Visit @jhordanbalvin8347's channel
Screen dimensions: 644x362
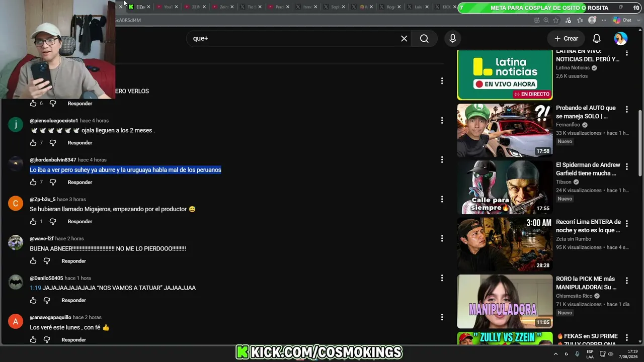(x=53, y=160)
